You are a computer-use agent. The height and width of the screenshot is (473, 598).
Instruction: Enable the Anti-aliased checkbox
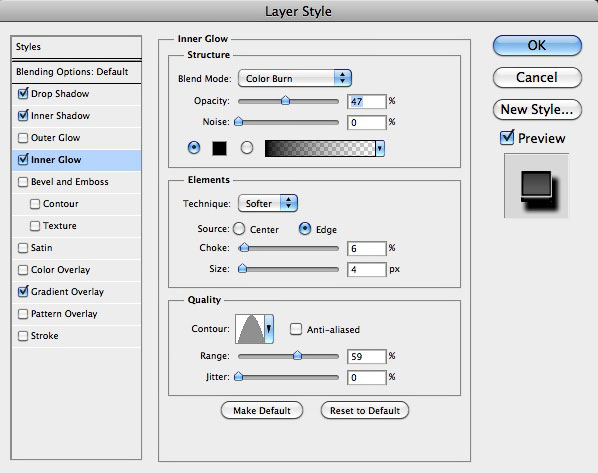coord(296,329)
